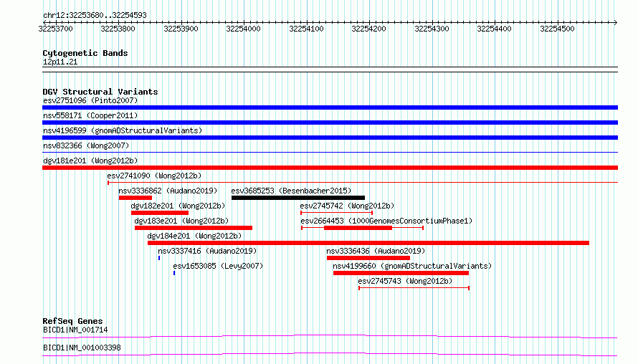
Task: Click nsv3336862 (Audano2019) label
Action: (x=168, y=191)
